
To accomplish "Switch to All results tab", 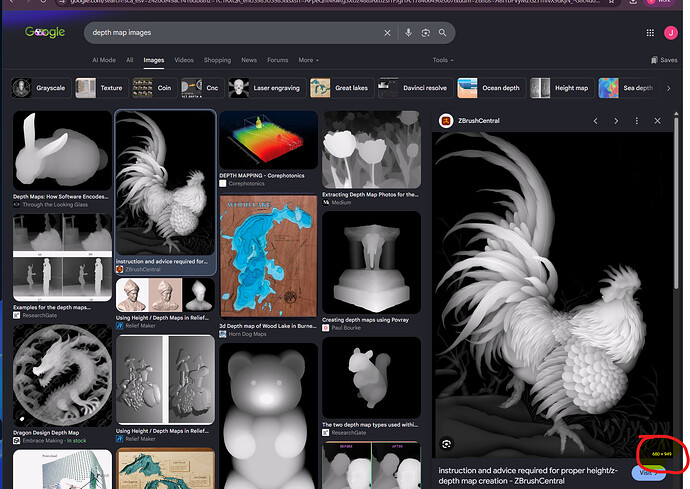I will click(129, 60).
